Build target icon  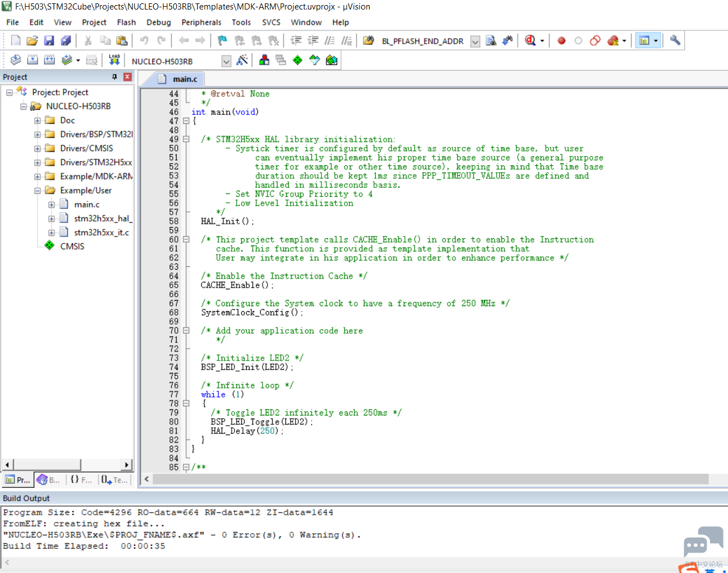[x=33, y=60]
